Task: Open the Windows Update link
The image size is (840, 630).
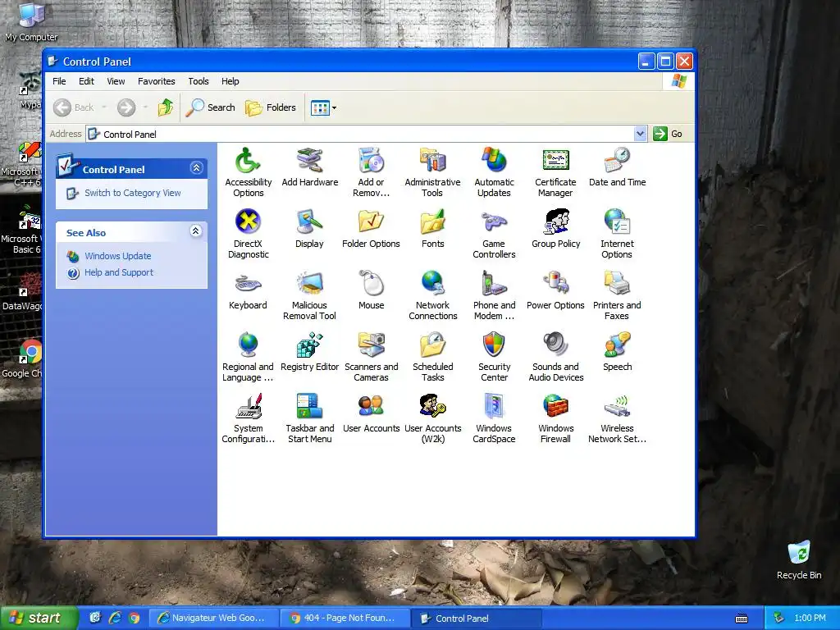Action: pos(118,256)
